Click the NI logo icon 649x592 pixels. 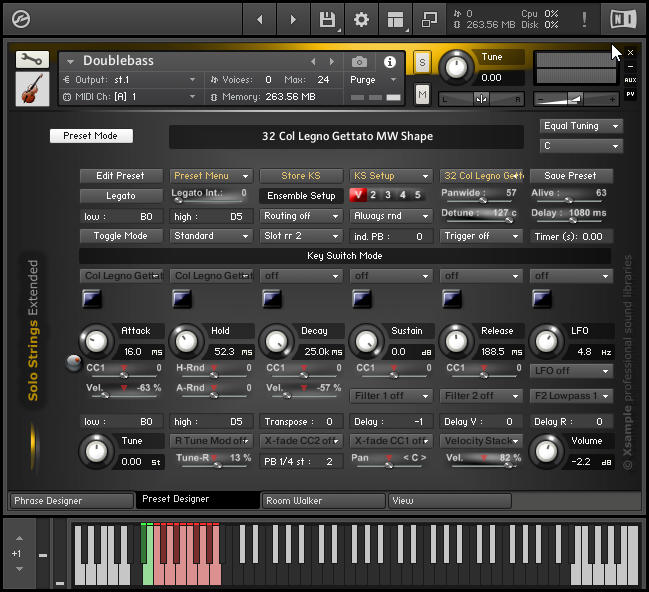point(623,19)
